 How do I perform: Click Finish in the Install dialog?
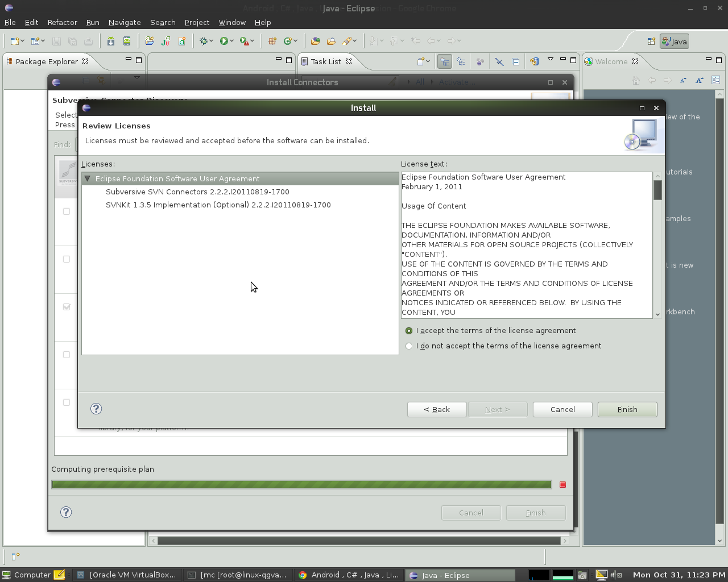coord(627,409)
